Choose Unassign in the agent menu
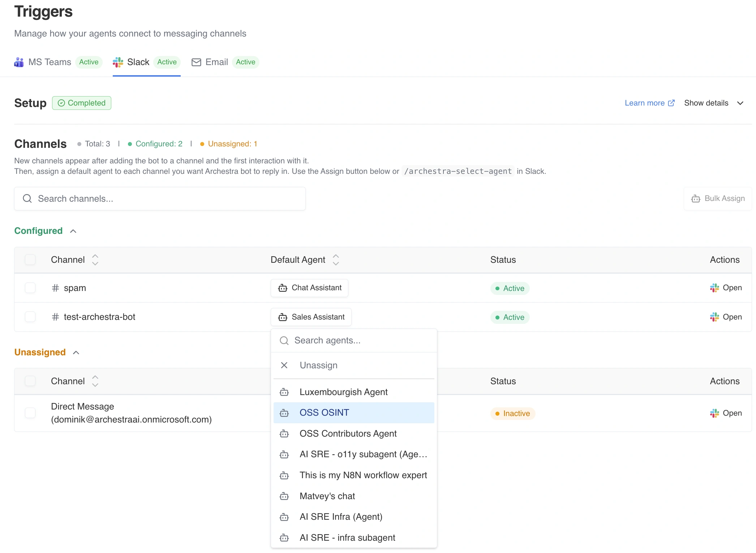Viewport: 756px width, 553px height. (x=354, y=365)
